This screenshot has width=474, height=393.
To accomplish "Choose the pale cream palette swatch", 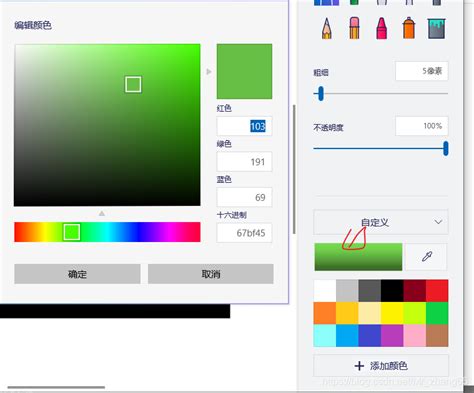I will point(370,313).
